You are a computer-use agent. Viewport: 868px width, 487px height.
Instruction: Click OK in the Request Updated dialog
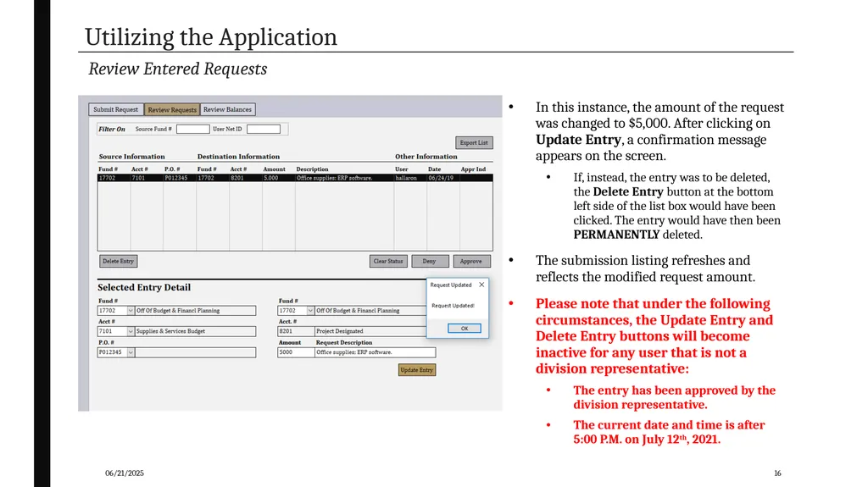pyautogui.click(x=464, y=328)
